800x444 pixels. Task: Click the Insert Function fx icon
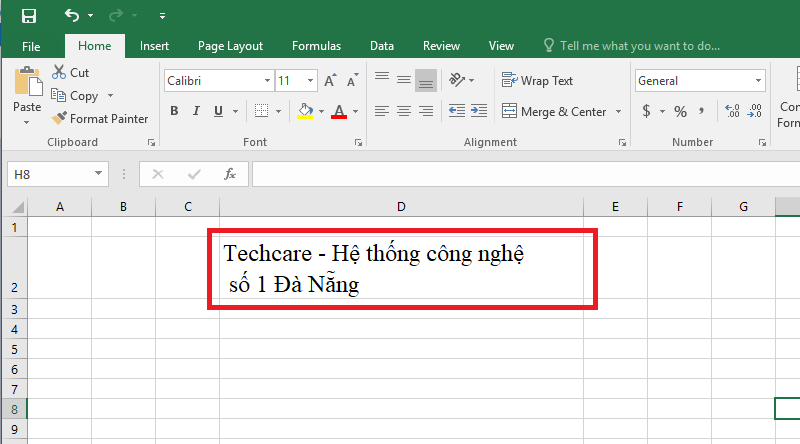point(230,174)
